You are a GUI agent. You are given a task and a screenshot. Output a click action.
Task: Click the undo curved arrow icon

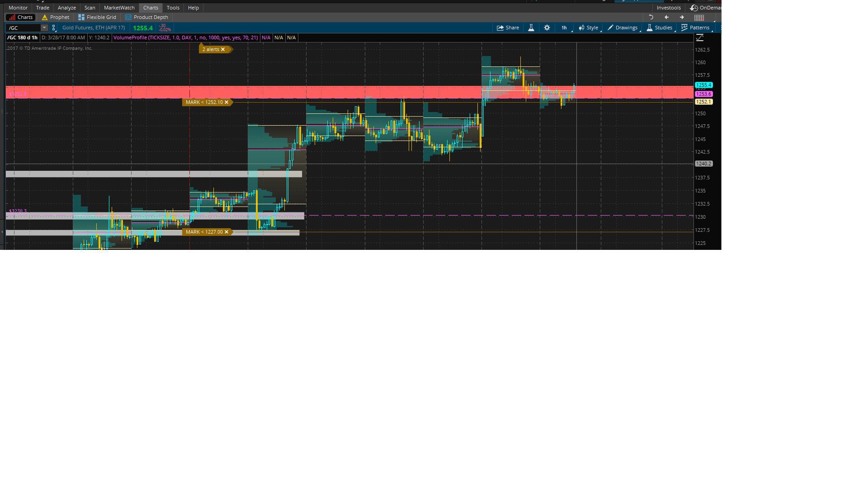(x=651, y=17)
